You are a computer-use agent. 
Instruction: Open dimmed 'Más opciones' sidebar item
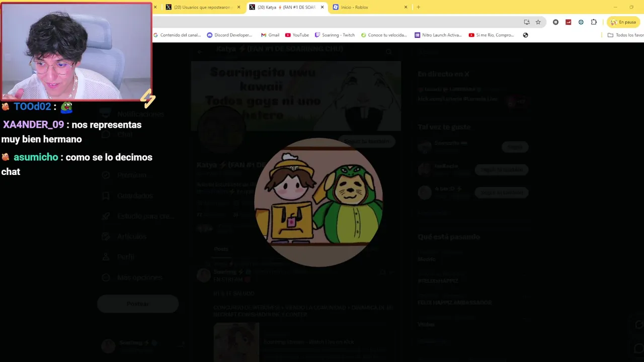click(x=133, y=278)
